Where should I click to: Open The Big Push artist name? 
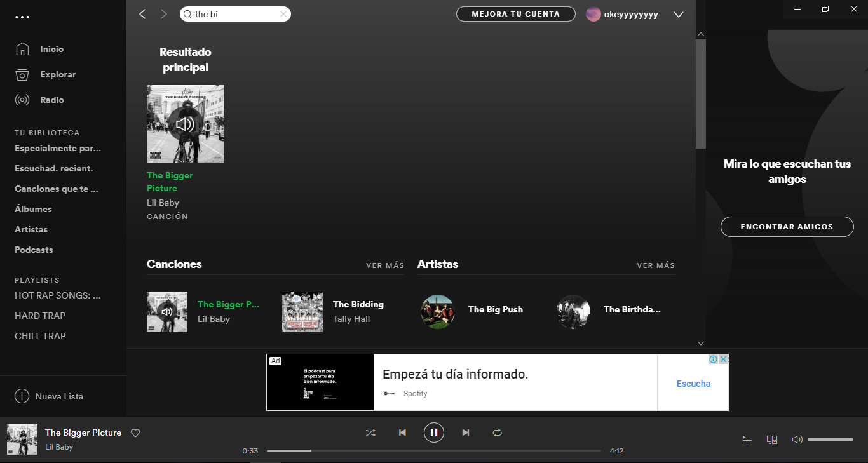point(496,309)
